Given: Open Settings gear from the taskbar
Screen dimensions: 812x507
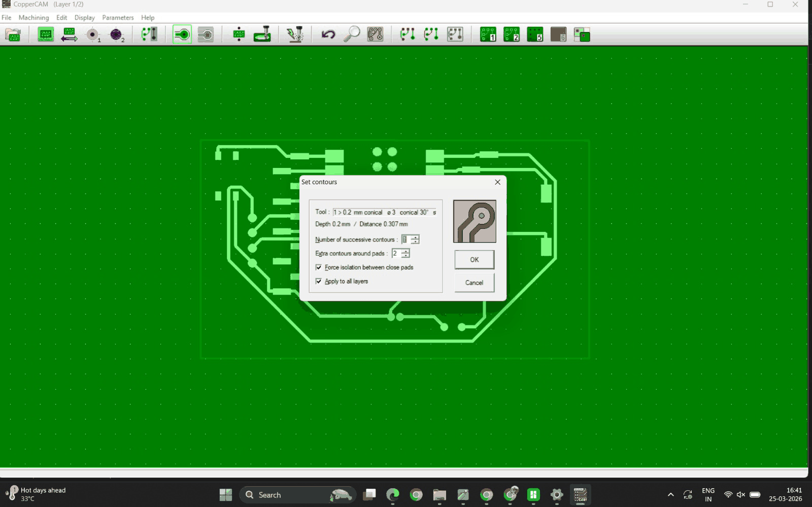Looking at the screenshot, I should click(557, 495).
